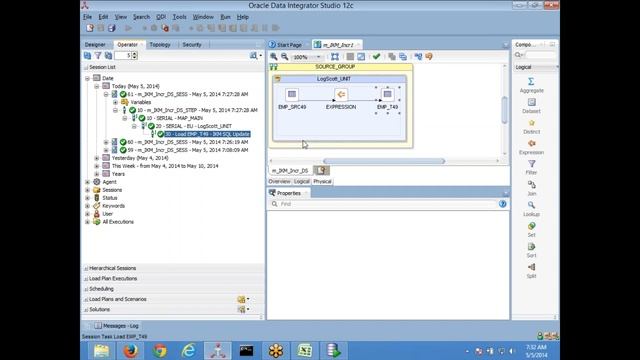640x360 pixels.
Task: Select the Dataset component icon
Action: 531,102
